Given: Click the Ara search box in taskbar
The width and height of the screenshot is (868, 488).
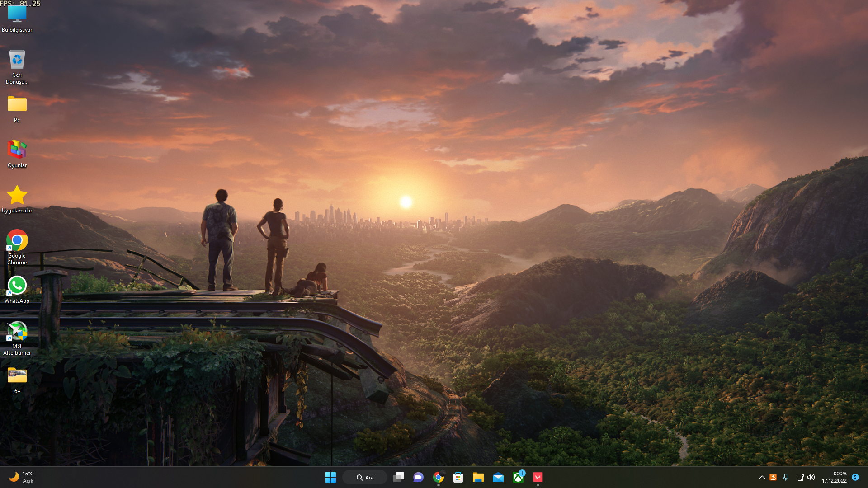Looking at the screenshot, I should [365, 477].
